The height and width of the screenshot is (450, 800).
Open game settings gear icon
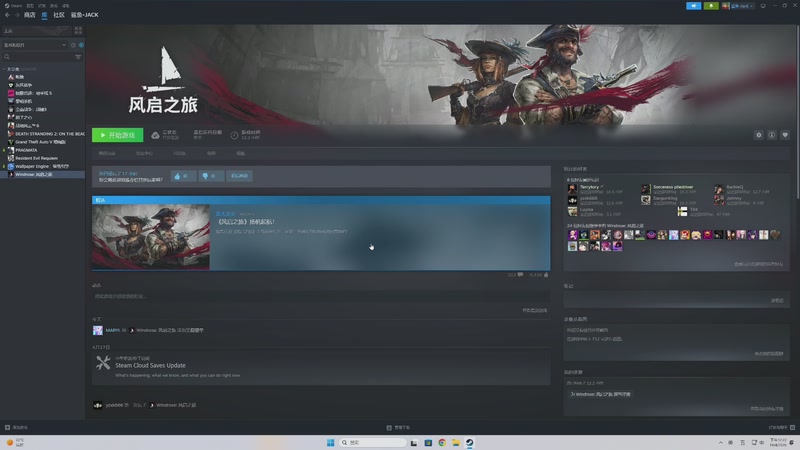pos(759,135)
